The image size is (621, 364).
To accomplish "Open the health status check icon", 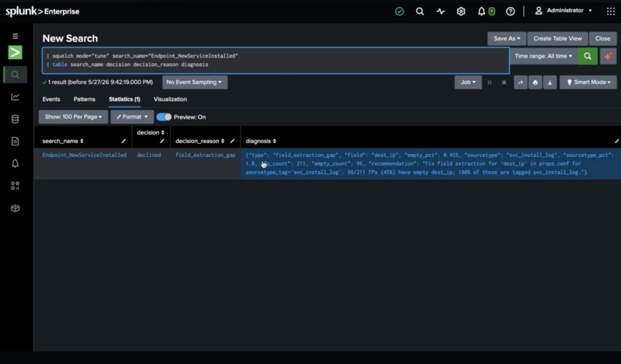I will click(x=399, y=12).
